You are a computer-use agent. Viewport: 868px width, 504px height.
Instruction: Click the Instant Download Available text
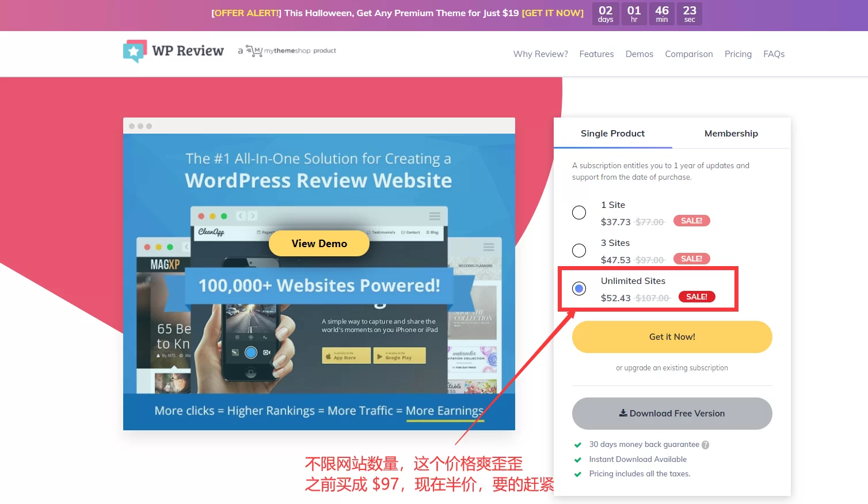click(x=638, y=460)
